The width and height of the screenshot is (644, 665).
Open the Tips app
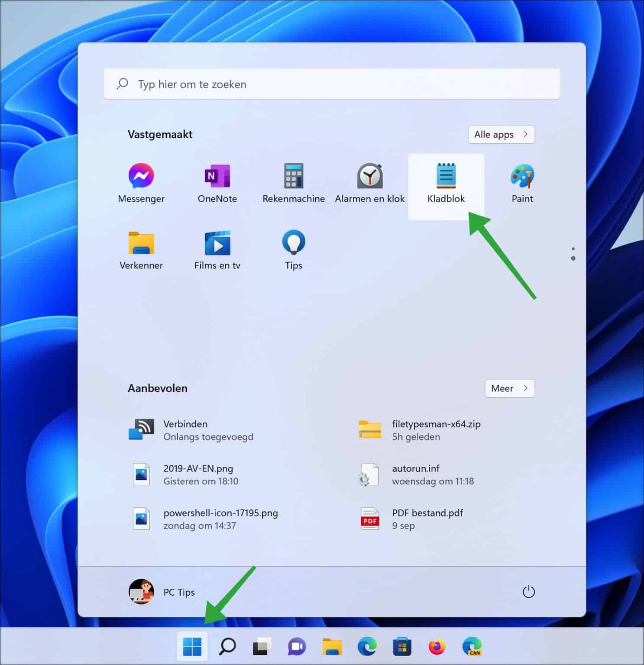pyautogui.click(x=294, y=250)
